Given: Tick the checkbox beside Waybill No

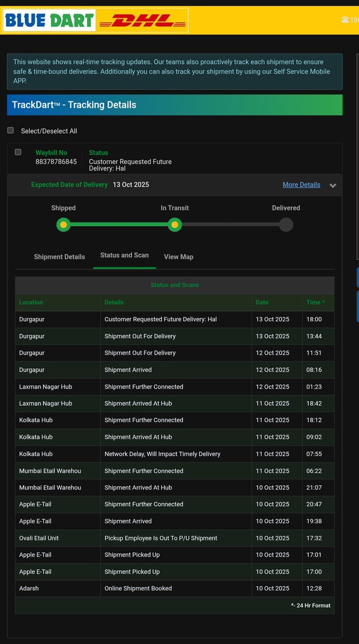Looking at the screenshot, I should (18, 152).
